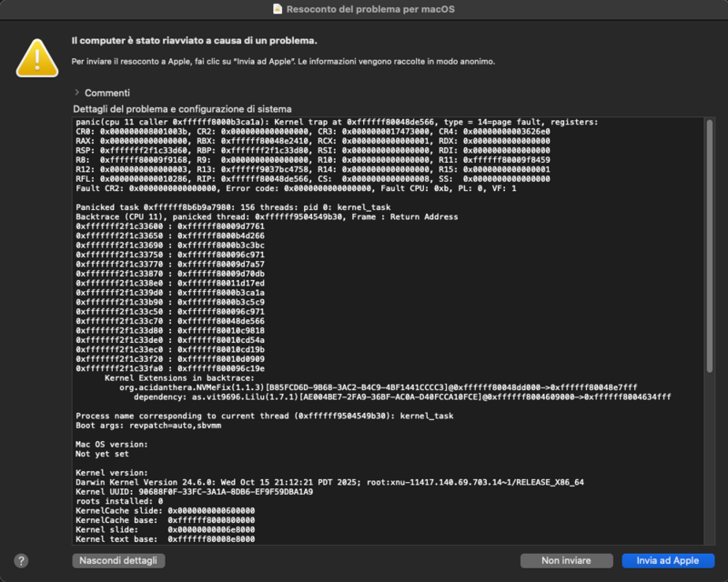The width and height of the screenshot is (728, 582).
Task: Expand the Commenti disclosure triangle
Action: 79,92
